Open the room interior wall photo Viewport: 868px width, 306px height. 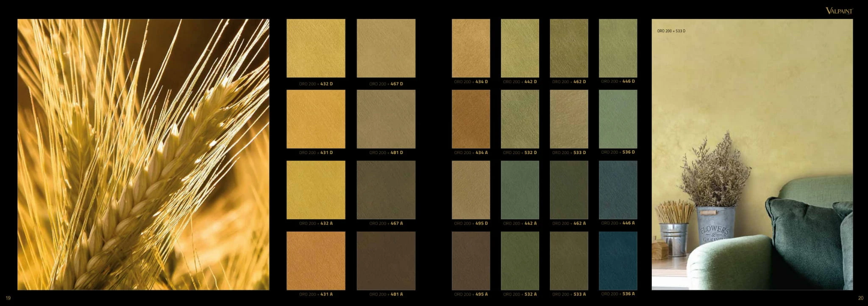(752, 154)
